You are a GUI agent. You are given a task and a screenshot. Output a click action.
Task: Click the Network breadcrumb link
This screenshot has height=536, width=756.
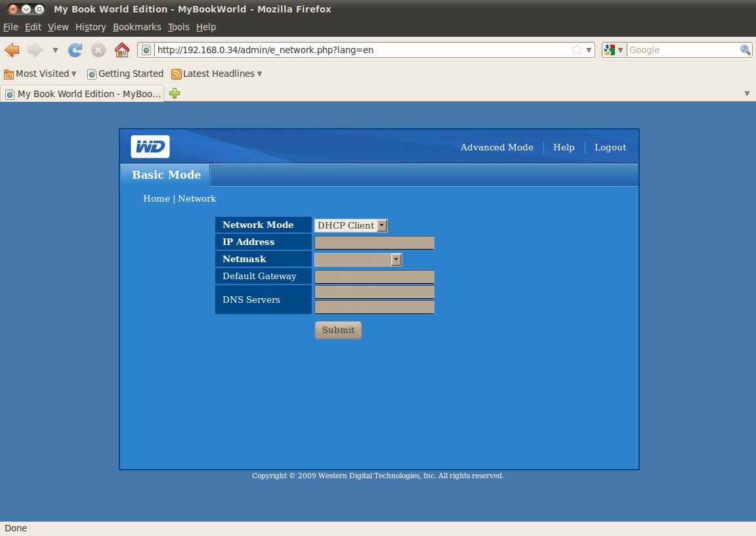(197, 199)
